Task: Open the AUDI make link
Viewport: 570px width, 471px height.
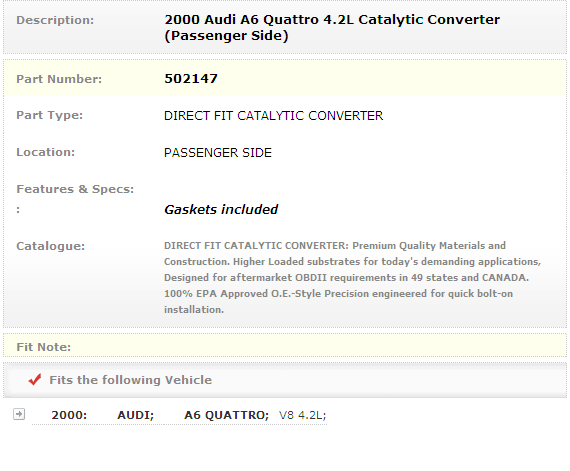Action: pos(136,415)
